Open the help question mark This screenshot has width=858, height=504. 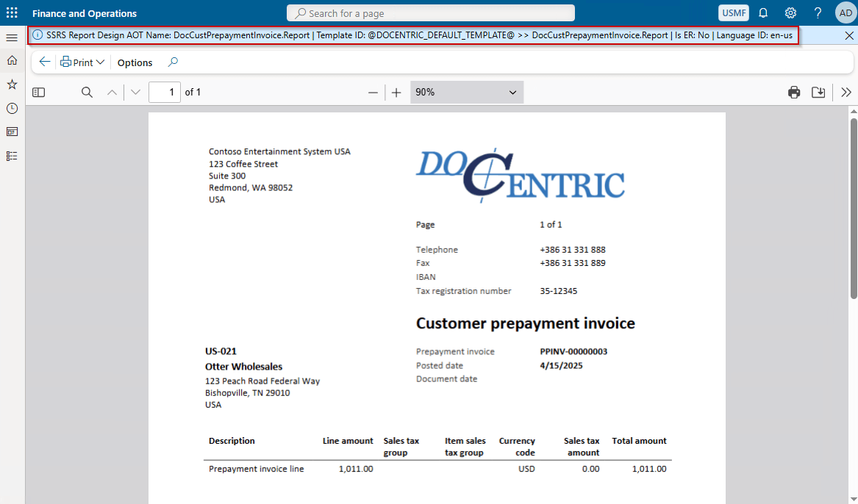(818, 13)
